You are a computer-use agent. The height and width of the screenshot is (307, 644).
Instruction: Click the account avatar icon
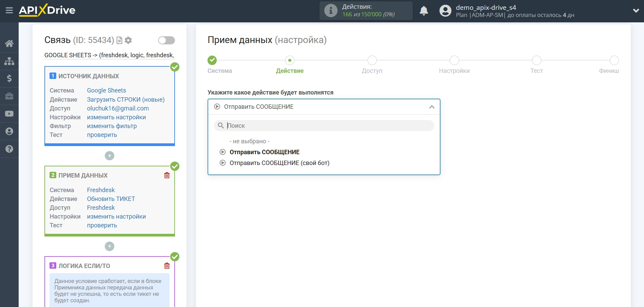[445, 11]
